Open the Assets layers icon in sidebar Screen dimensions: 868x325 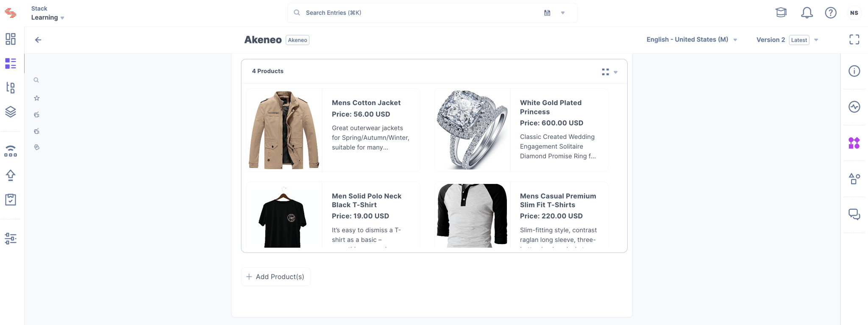click(11, 112)
